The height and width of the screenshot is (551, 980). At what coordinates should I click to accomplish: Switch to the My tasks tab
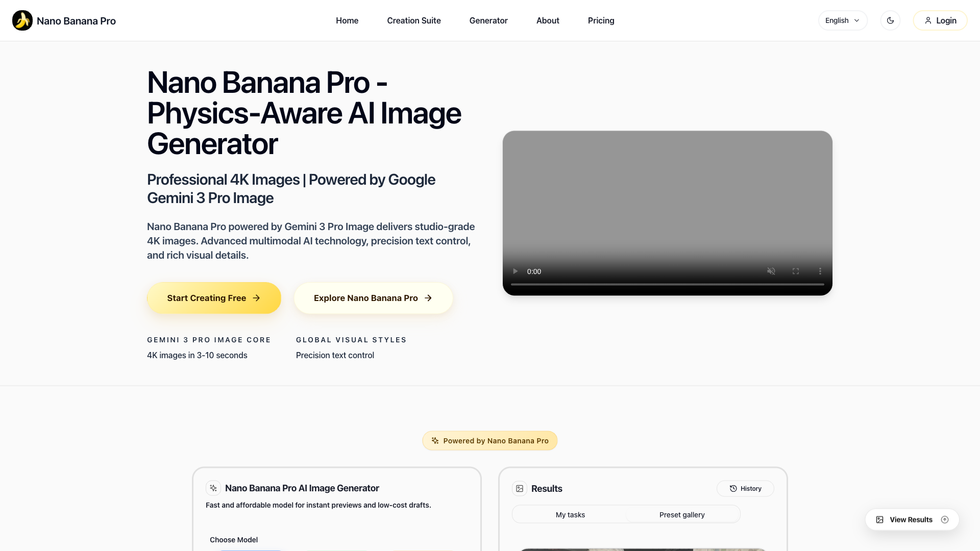point(570,515)
